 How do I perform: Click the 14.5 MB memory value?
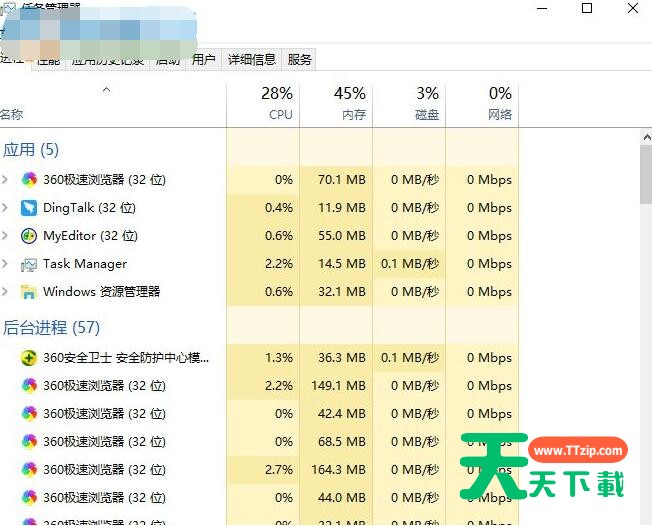(342, 264)
